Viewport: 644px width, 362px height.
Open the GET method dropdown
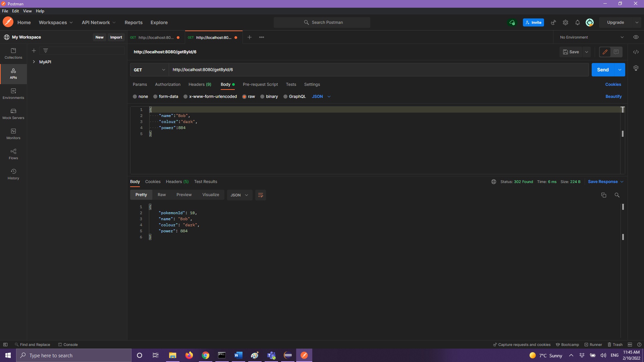coord(149,70)
